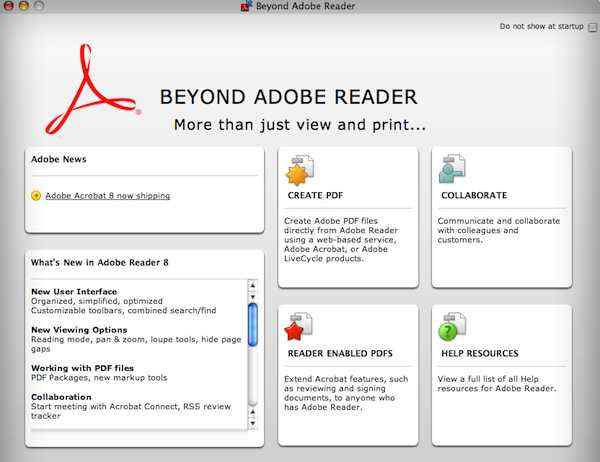Click the Reader Enabled PDFs red star icon
Image resolution: width=600 pixels, height=462 pixels.
(299, 327)
